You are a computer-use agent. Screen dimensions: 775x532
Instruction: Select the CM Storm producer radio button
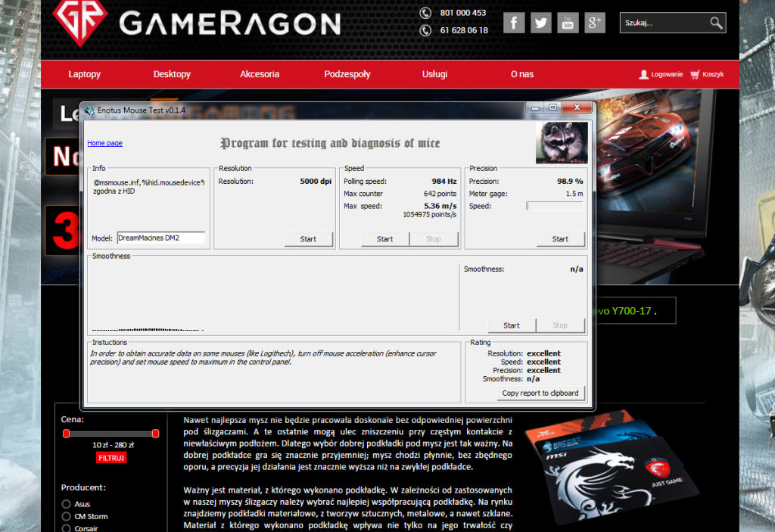67,516
